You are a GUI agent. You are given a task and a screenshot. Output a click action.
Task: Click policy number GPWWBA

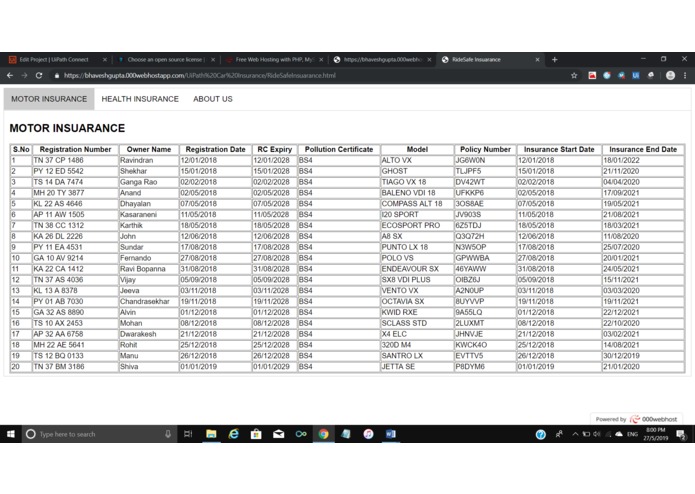[485, 258]
